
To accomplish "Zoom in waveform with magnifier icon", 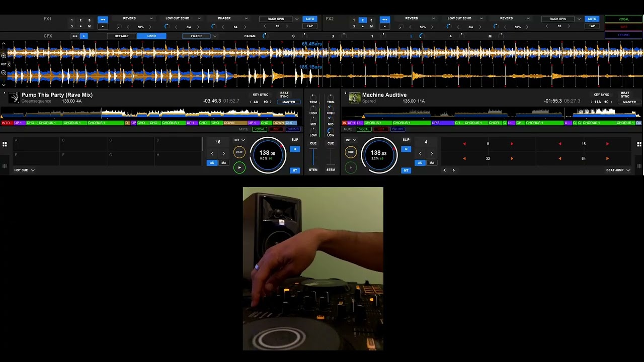I will coord(4,56).
